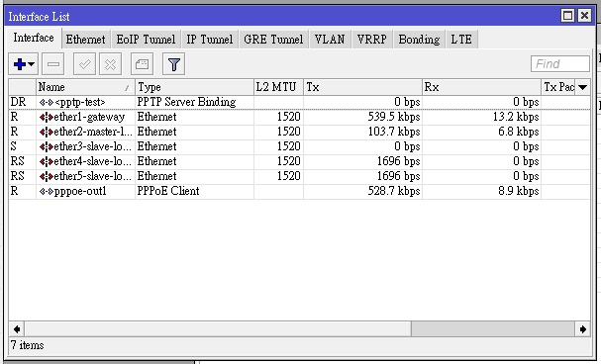Select the ether4-slave-lo... name
This screenshot has width=601, height=364.
coord(93,162)
